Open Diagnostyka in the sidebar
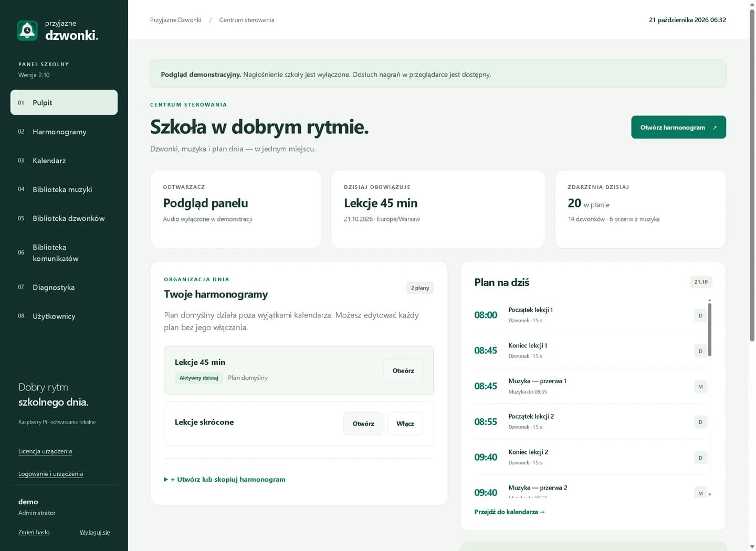756x551 pixels. [64, 287]
